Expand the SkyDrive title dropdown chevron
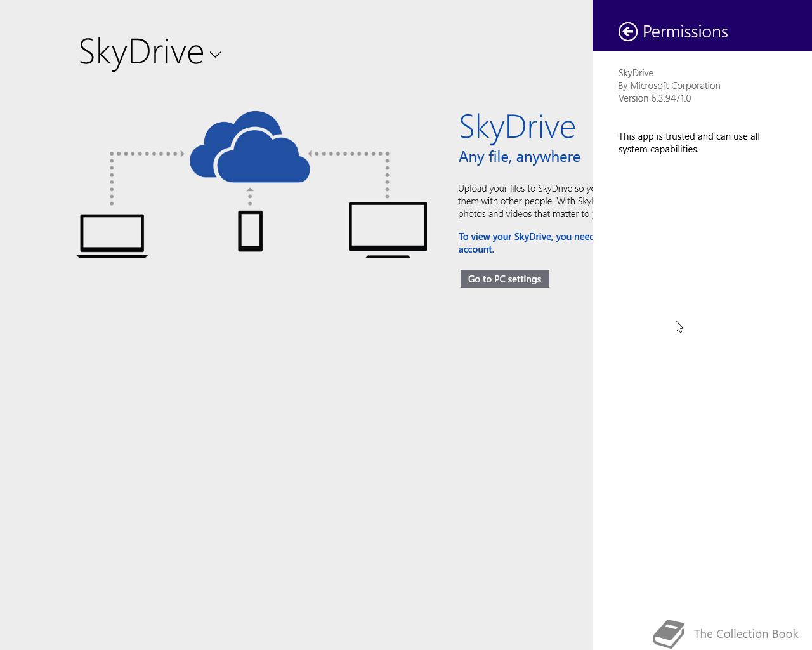Screen dimensions: 812x650 click(x=215, y=55)
